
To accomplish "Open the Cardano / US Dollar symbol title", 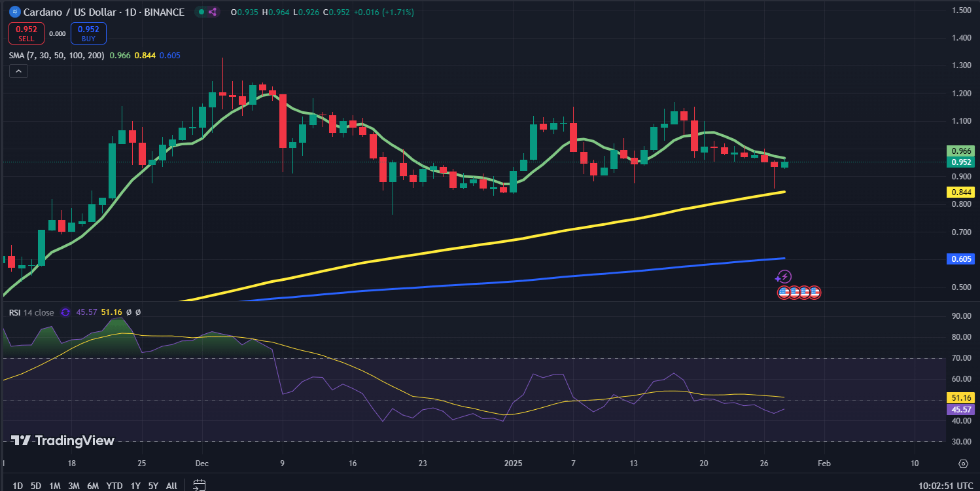I will coord(104,12).
